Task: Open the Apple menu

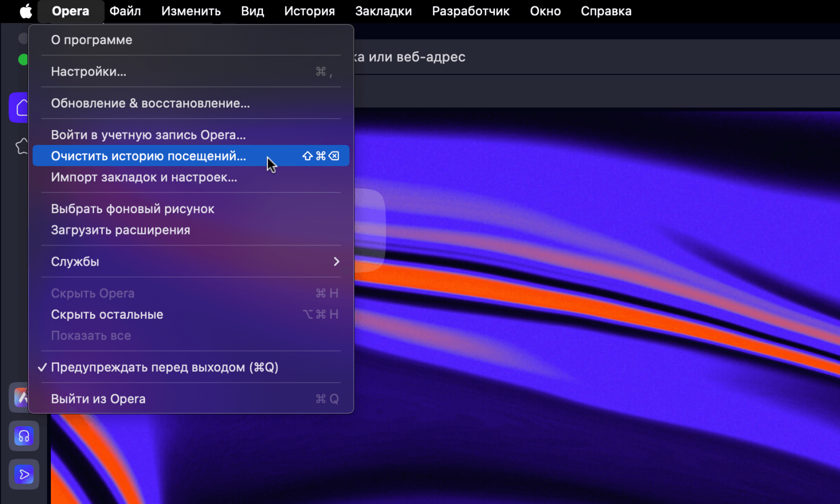Action: [x=26, y=11]
